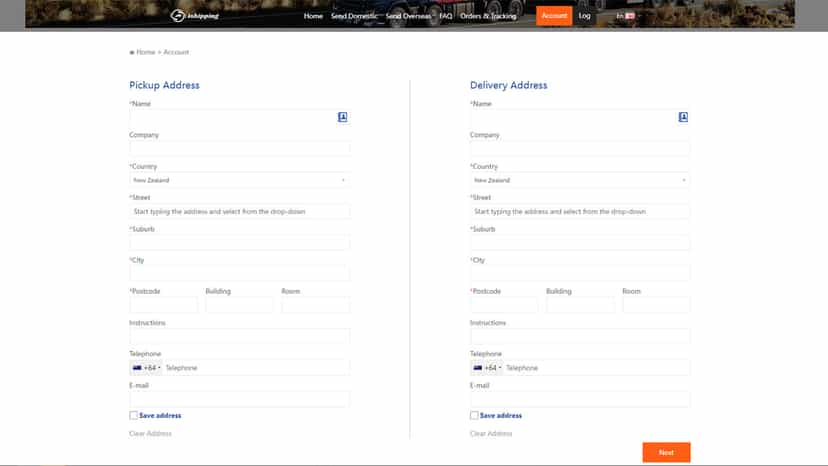828x466 pixels.
Task: Focus Pickup Building field
Action: (x=239, y=305)
